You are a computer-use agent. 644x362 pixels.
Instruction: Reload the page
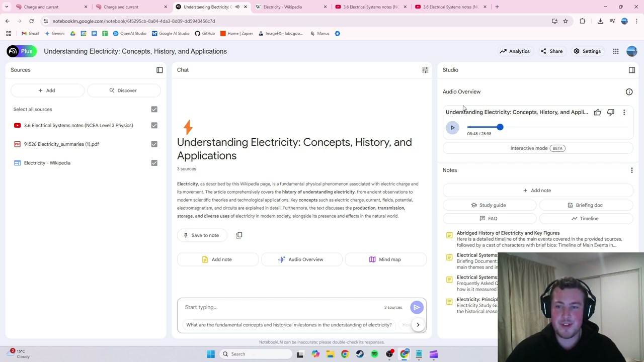tap(31, 21)
